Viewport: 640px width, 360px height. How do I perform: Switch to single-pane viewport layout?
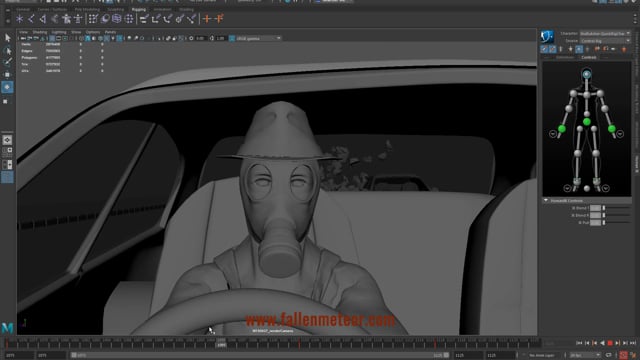pyautogui.click(x=7, y=140)
